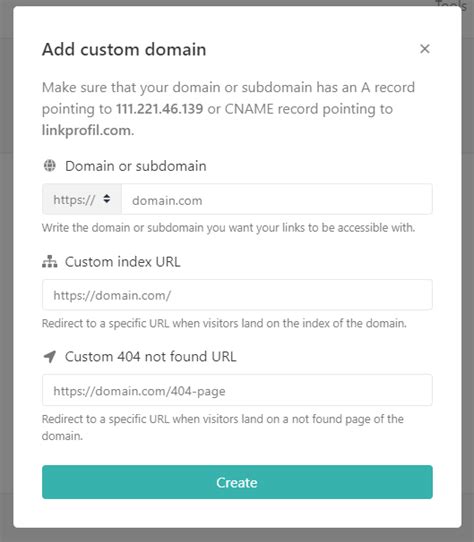Open the https:// protocol dropdown

click(x=82, y=199)
